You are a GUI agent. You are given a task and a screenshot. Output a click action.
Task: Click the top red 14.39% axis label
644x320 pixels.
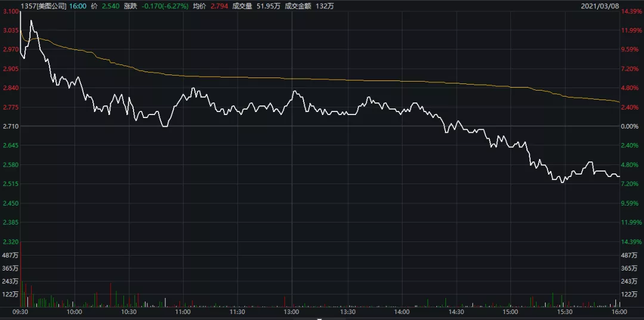coord(631,12)
